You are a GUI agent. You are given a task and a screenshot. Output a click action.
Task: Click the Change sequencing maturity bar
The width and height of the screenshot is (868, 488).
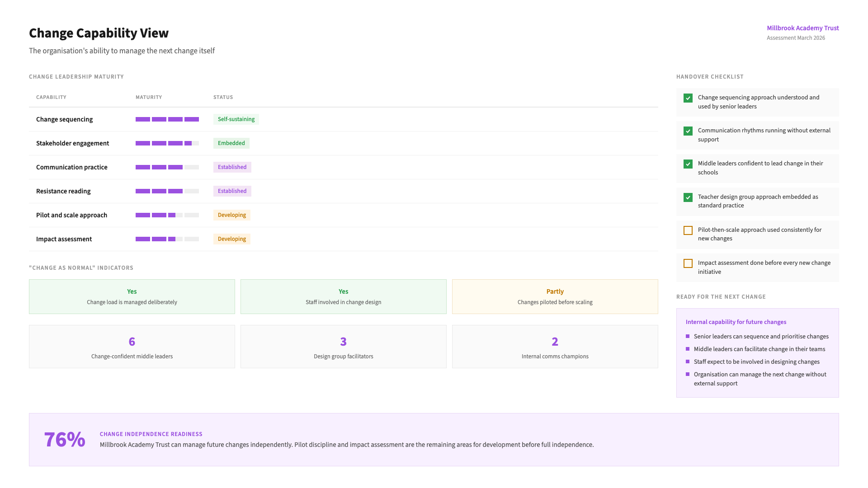pyautogui.click(x=167, y=119)
